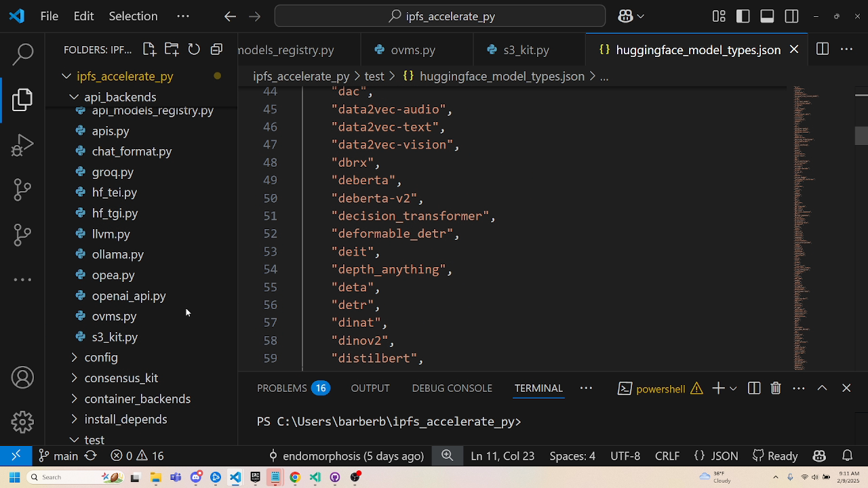Open the DEBUG CONSOLE panel tab
868x488 pixels.
[x=452, y=388]
